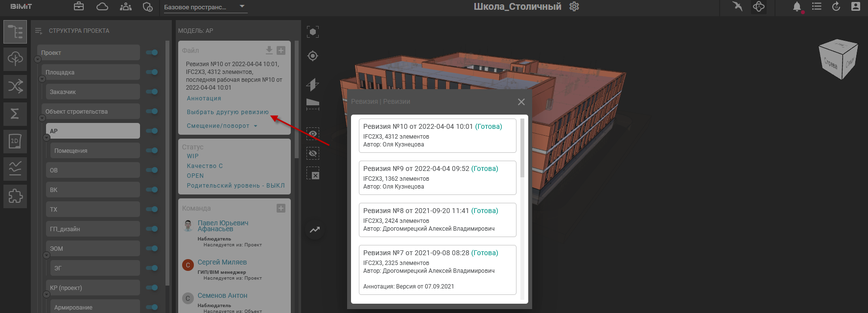This screenshot has height=313, width=868.
Task: Click the Аннотация link in file card
Action: point(204,98)
